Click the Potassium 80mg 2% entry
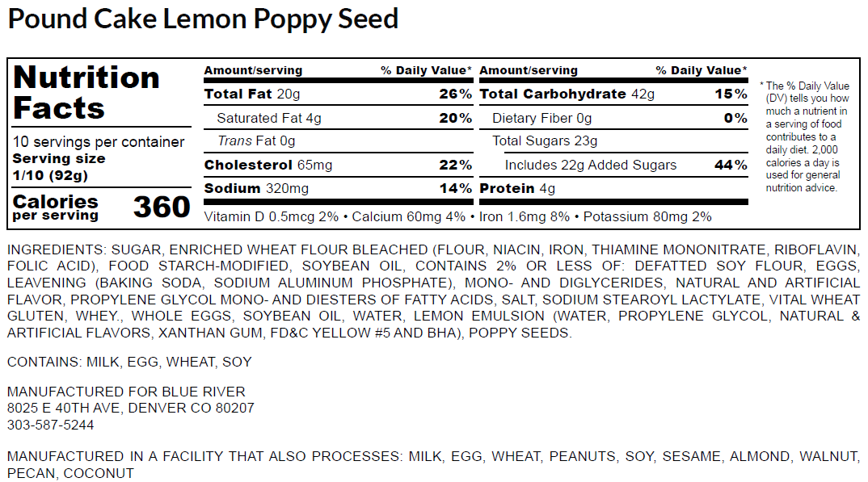Image resolution: width=868 pixels, height=482 pixels. pyautogui.click(x=647, y=217)
